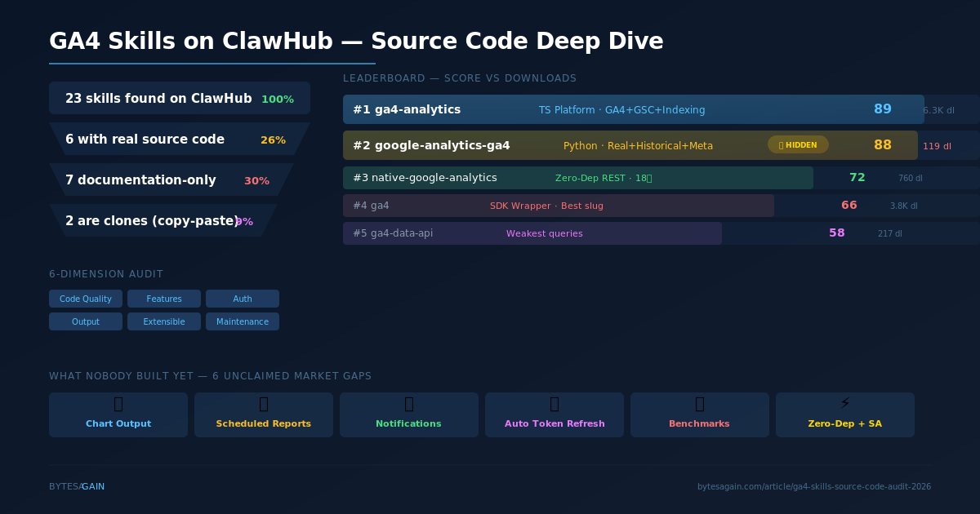Click the #5 ga4-data-api leaderboard bar

point(532,233)
